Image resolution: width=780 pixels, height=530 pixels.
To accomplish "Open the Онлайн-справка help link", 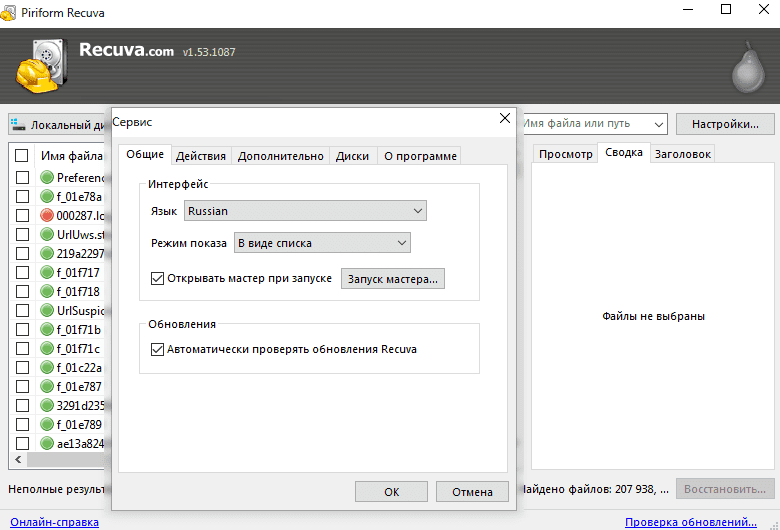I will [x=54, y=522].
